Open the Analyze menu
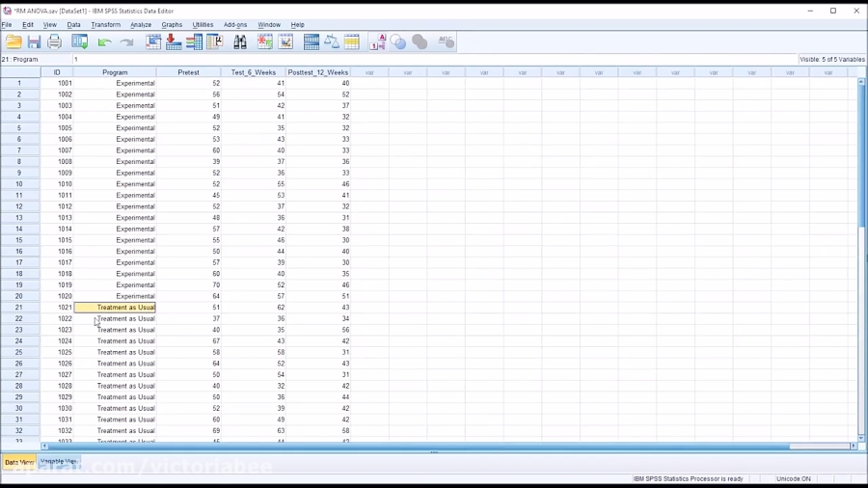868x488 pixels. pos(141,25)
